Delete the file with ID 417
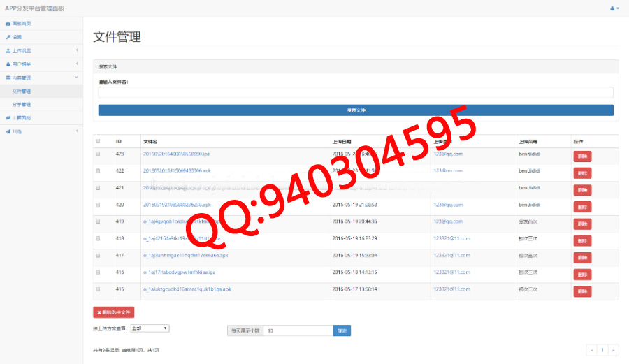The width and height of the screenshot is (629, 364). tap(582, 257)
